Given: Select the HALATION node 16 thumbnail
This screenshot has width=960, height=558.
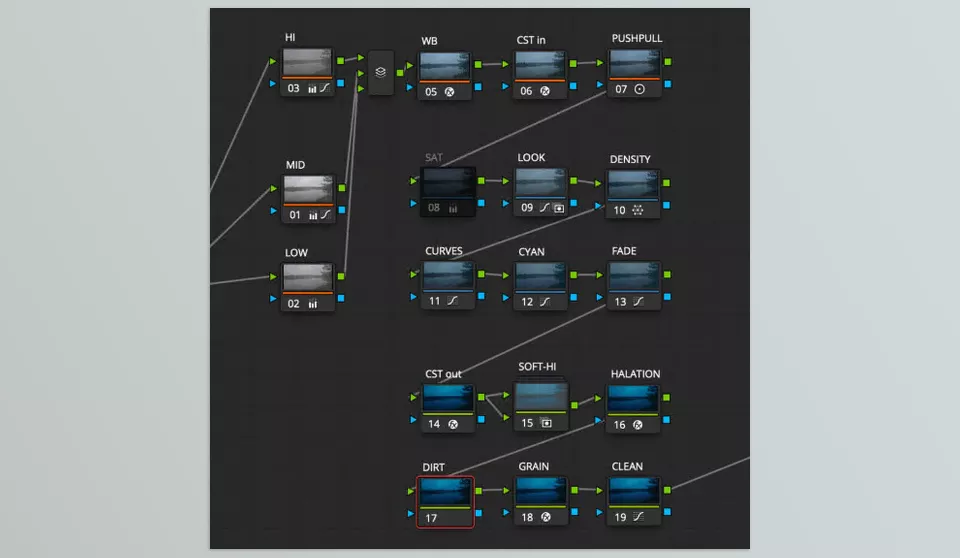Looking at the screenshot, I should coord(634,399).
